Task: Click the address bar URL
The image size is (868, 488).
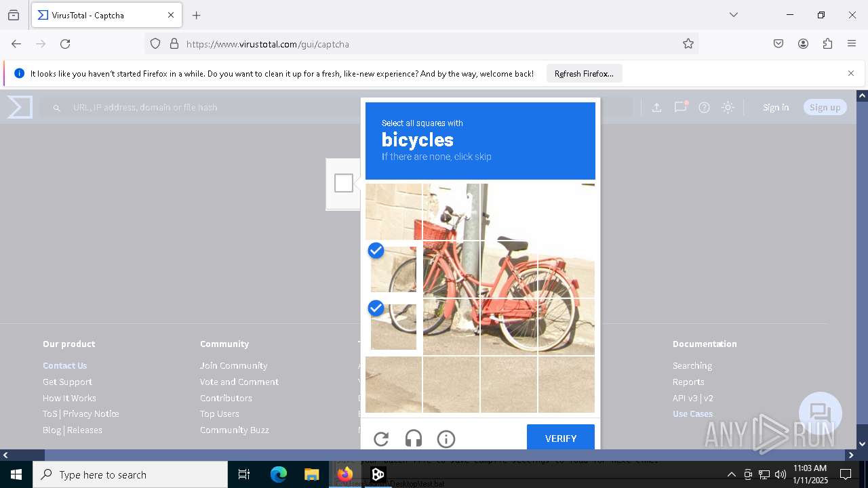Action: tap(268, 44)
